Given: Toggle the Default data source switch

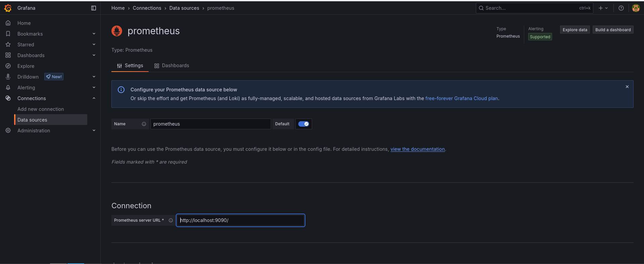Looking at the screenshot, I should [x=303, y=124].
